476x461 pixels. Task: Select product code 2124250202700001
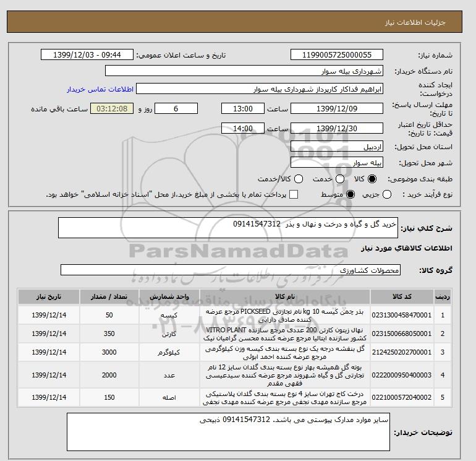(x=402, y=352)
